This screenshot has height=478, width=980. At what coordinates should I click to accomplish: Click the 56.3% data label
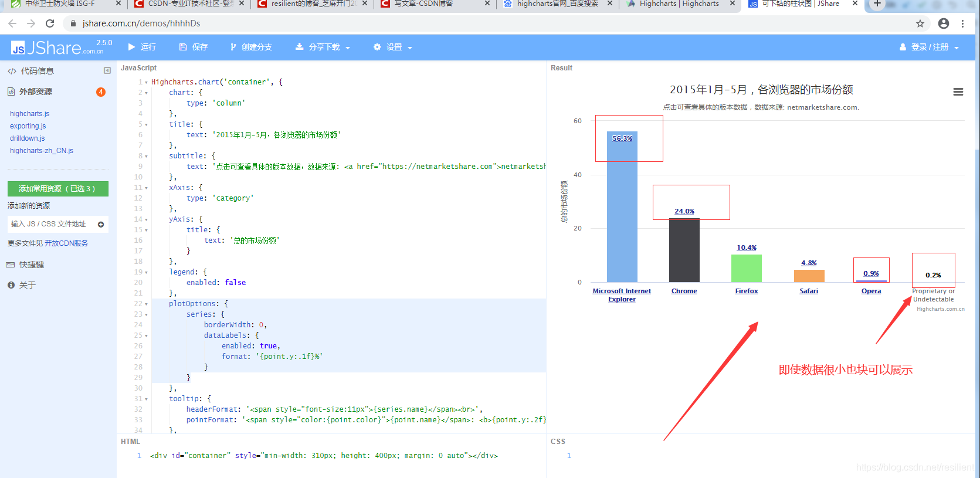click(622, 138)
